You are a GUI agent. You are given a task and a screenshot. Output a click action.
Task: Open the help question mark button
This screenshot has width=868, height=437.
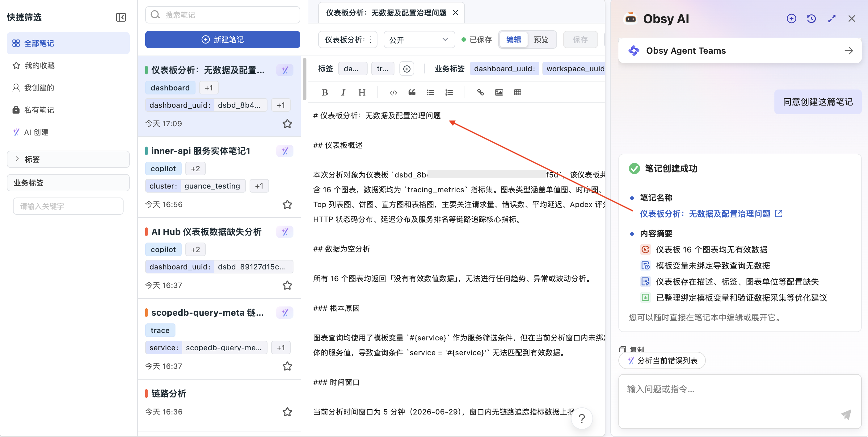[582, 418]
